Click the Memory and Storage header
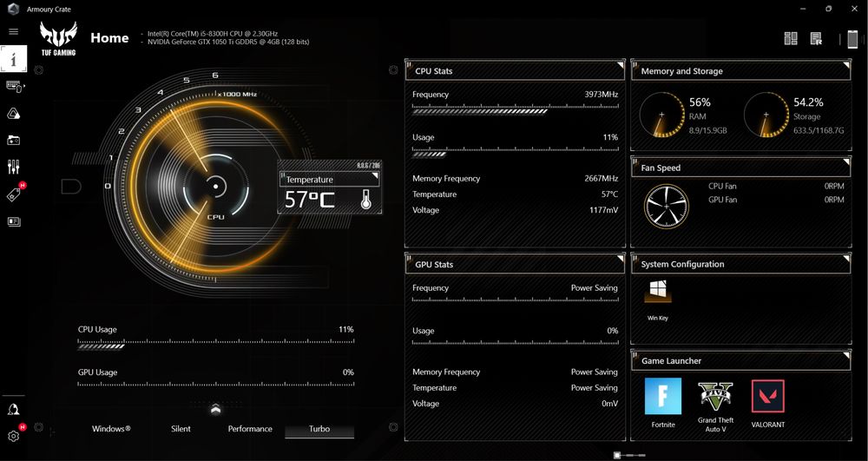The width and height of the screenshot is (868, 461). [x=740, y=71]
